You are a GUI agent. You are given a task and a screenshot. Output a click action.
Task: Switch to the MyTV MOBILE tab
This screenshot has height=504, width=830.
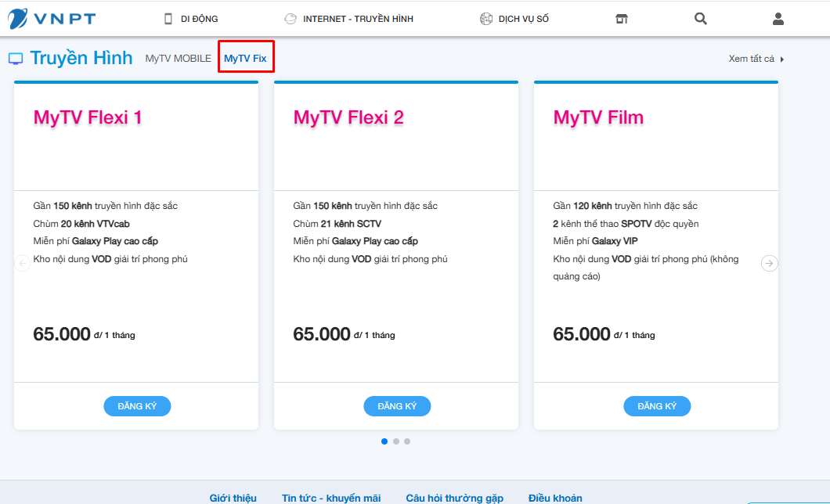(x=178, y=58)
